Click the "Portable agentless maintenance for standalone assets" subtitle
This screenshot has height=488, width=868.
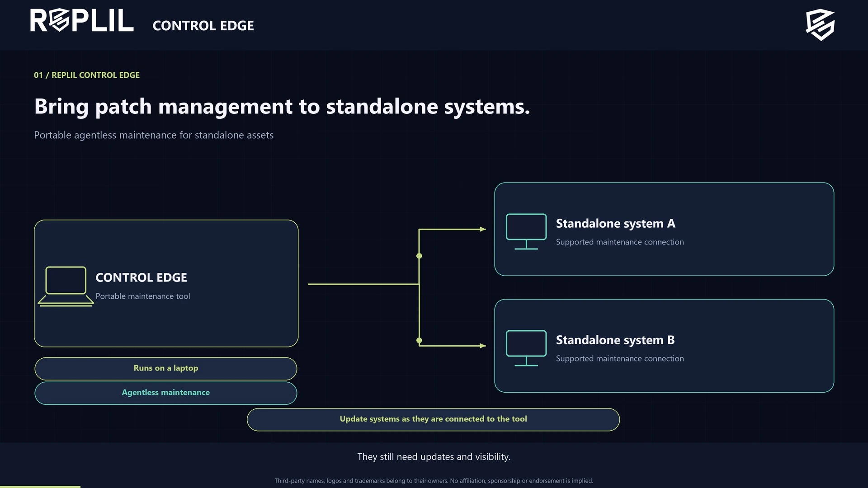point(154,135)
